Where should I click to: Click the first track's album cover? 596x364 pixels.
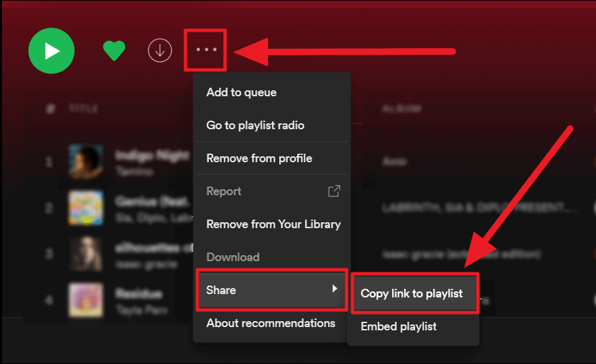[x=86, y=162]
